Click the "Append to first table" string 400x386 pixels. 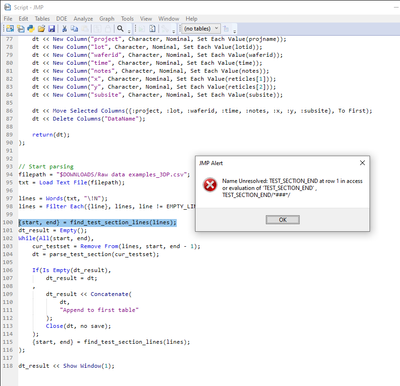coord(99,310)
